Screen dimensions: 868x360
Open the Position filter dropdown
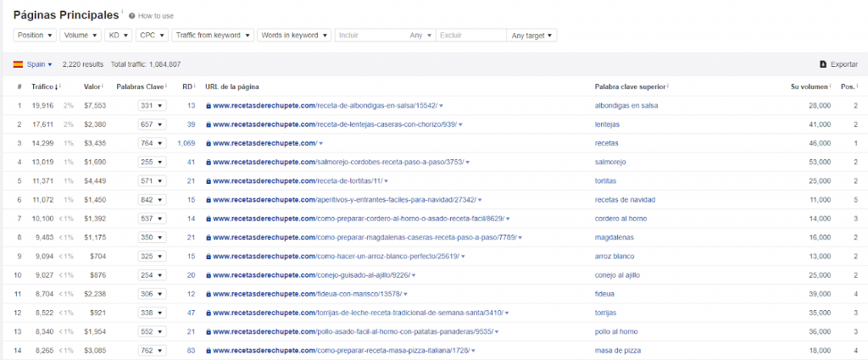(x=36, y=36)
